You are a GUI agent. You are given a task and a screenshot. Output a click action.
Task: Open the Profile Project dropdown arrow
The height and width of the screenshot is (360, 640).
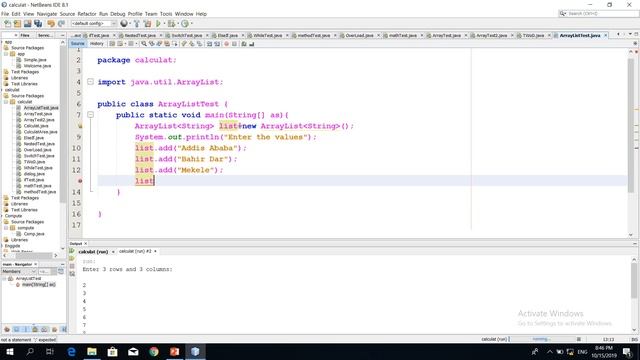[191, 24]
